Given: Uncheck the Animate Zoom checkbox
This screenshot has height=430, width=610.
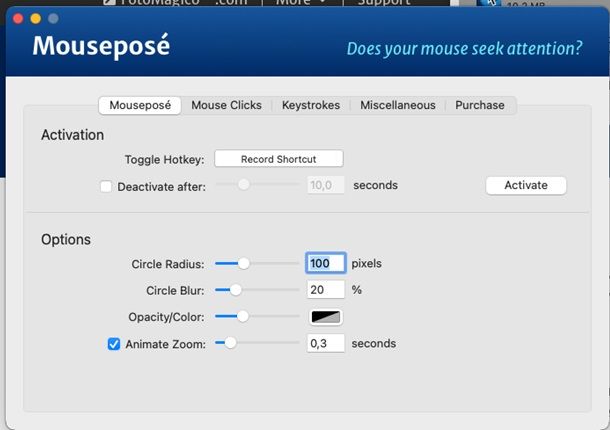Looking at the screenshot, I should [x=114, y=344].
